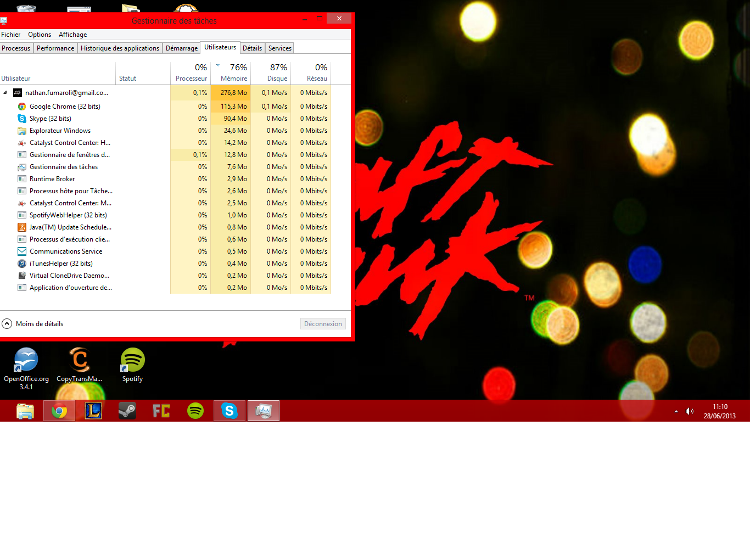Click the Déconnexion button

tap(323, 324)
